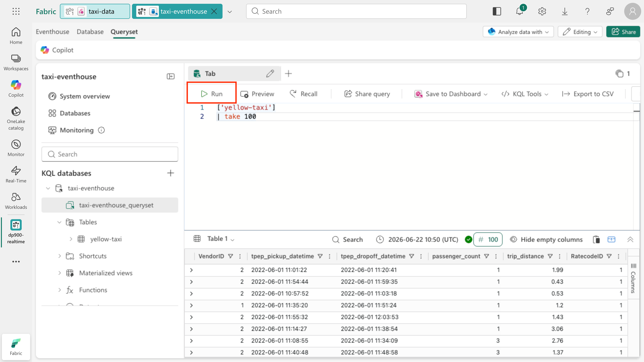Viewport: 644px width, 362px height.
Task: Open Copilot in left sidebar
Action: 16,89
